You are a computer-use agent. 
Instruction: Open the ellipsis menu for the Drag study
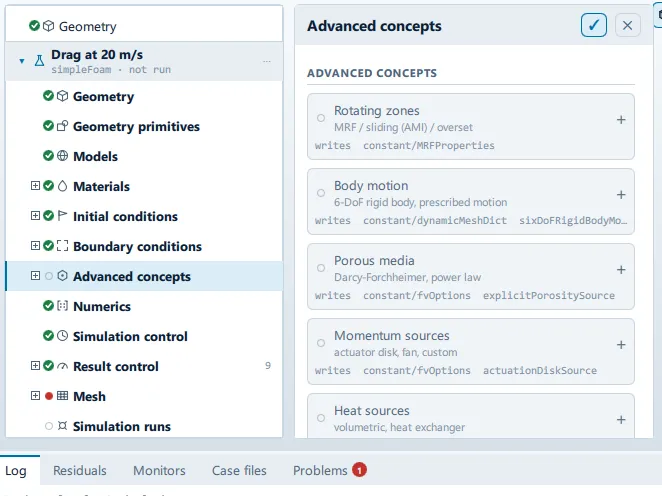[266, 62]
